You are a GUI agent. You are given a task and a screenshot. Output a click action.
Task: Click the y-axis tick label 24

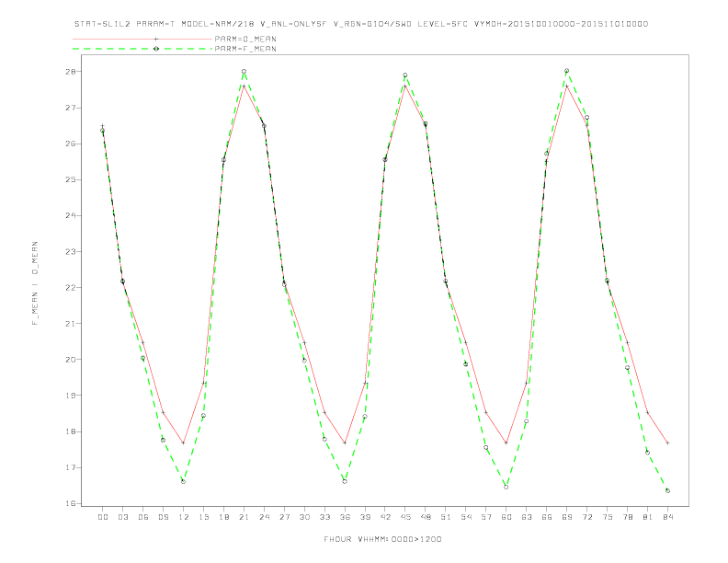tap(71, 215)
